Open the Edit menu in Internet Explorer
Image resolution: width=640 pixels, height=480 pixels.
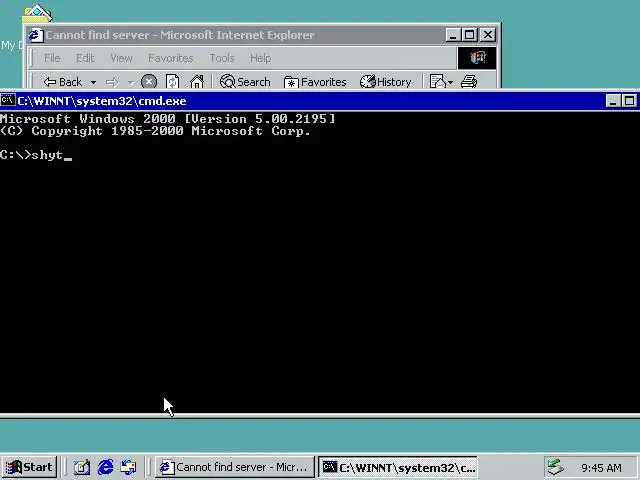85,58
